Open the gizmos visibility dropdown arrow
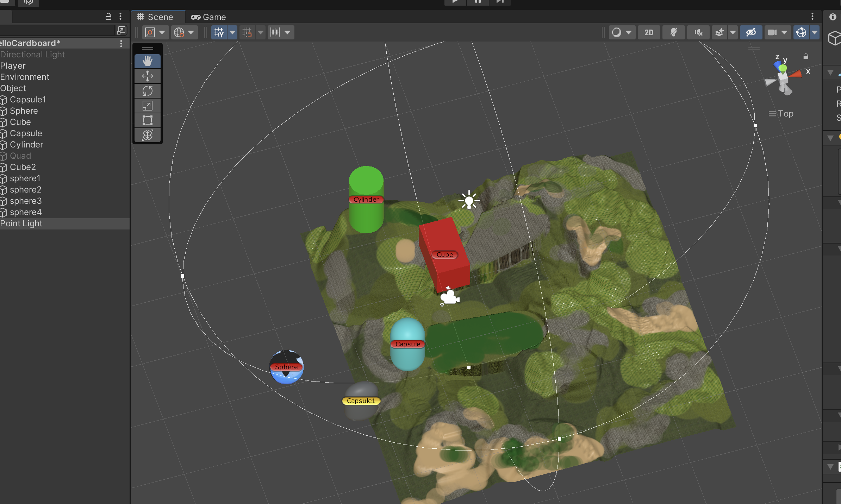The width and height of the screenshot is (841, 504). pyautogui.click(x=815, y=32)
